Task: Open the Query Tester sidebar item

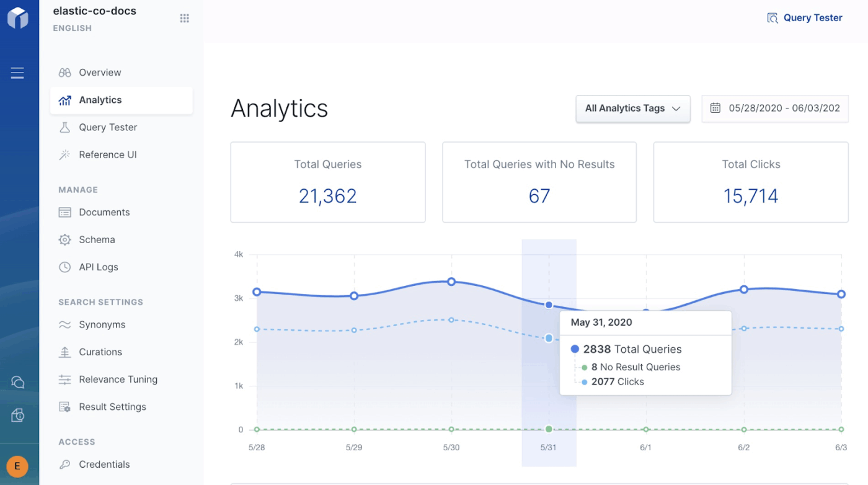Action: [108, 127]
